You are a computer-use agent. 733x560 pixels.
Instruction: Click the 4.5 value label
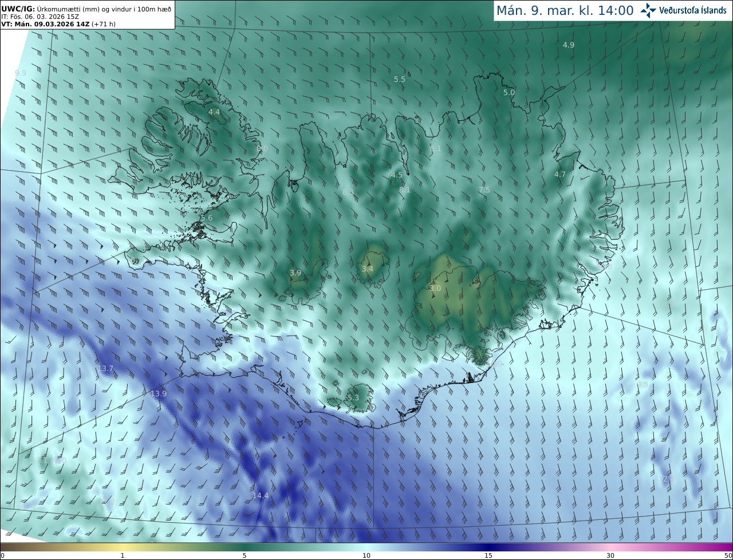point(397,174)
